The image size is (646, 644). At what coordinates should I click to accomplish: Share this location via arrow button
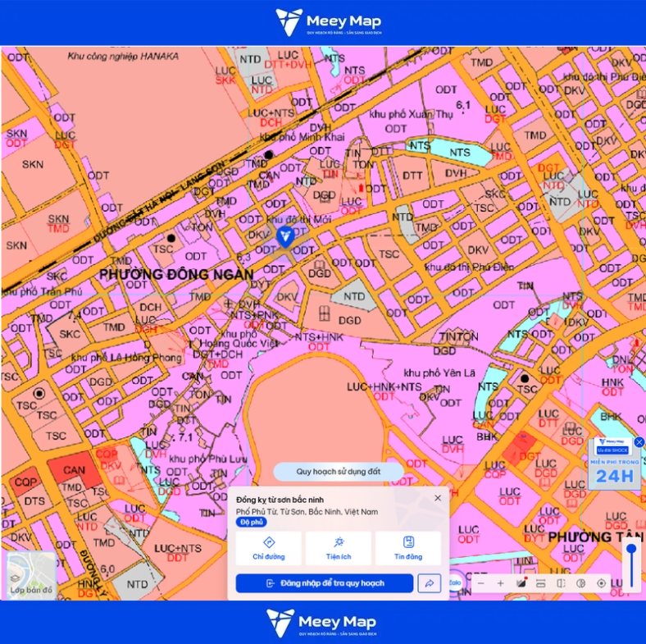point(430,583)
